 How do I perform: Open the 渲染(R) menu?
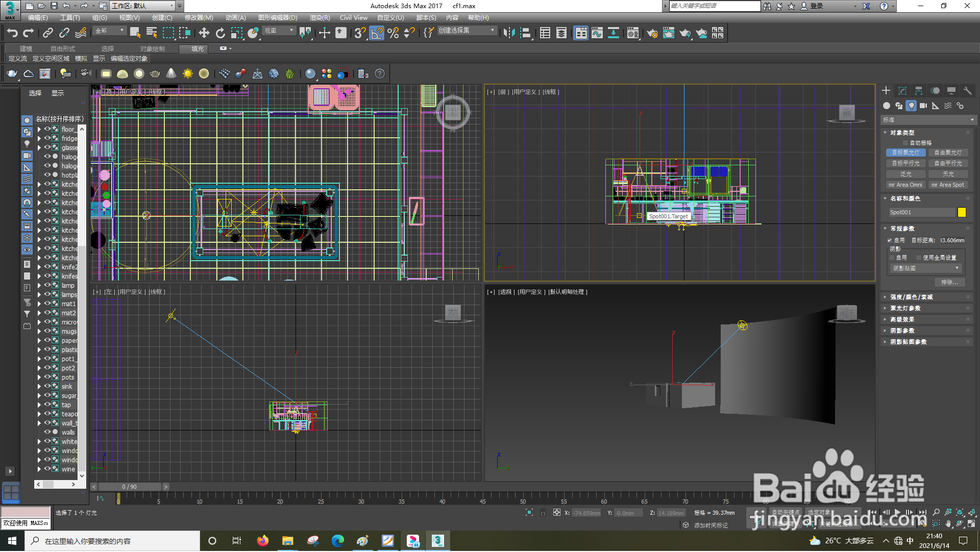321,17
